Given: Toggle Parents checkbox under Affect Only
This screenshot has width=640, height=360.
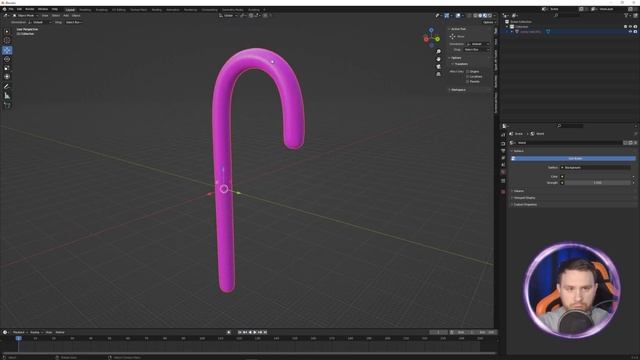Looking at the screenshot, I should (468, 81).
